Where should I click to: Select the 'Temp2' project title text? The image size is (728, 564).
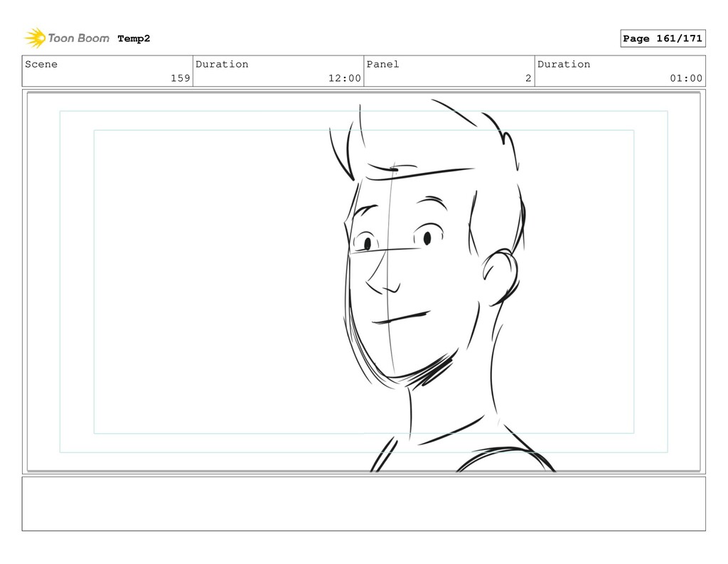134,38
